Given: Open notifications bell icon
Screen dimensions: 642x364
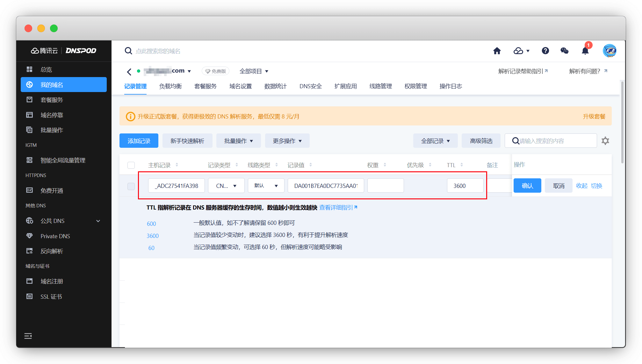Looking at the screenshot, I should [585, 51].
